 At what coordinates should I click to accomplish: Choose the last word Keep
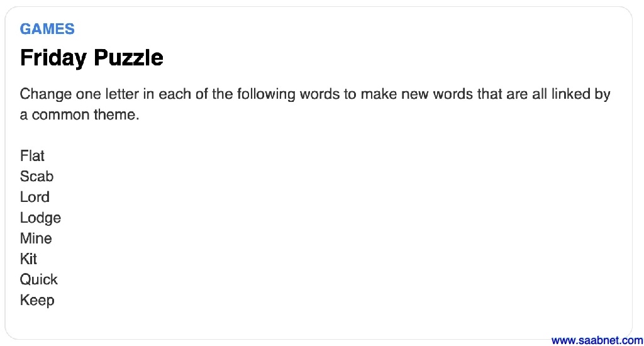pos(37,300)
